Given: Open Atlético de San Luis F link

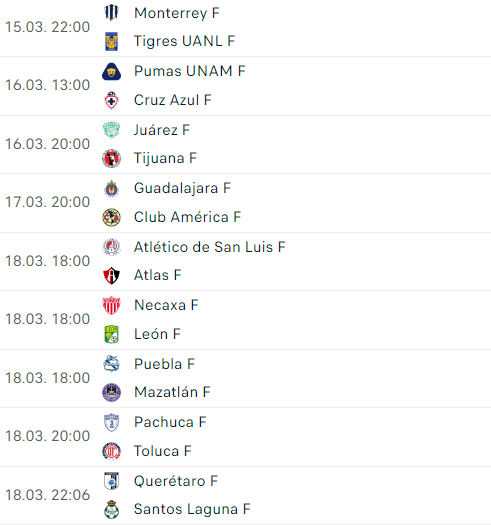Looking at the screenshot, I should point(210,247).
